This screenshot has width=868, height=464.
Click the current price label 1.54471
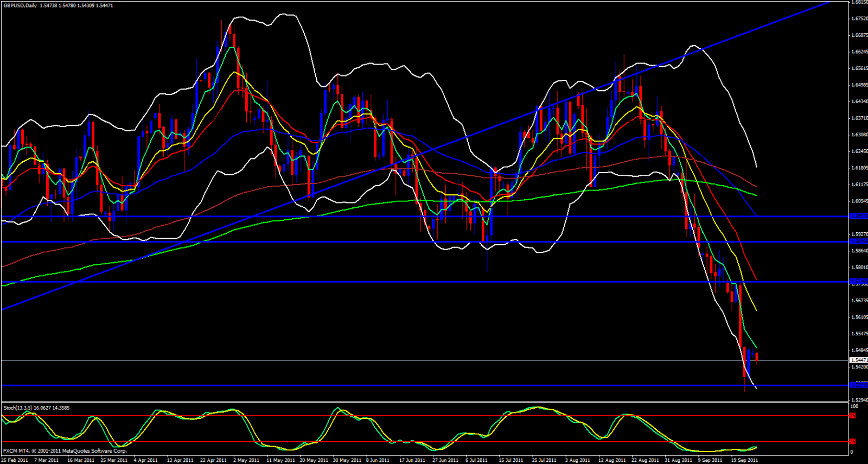pyautogui.click(x=858, y=360)
